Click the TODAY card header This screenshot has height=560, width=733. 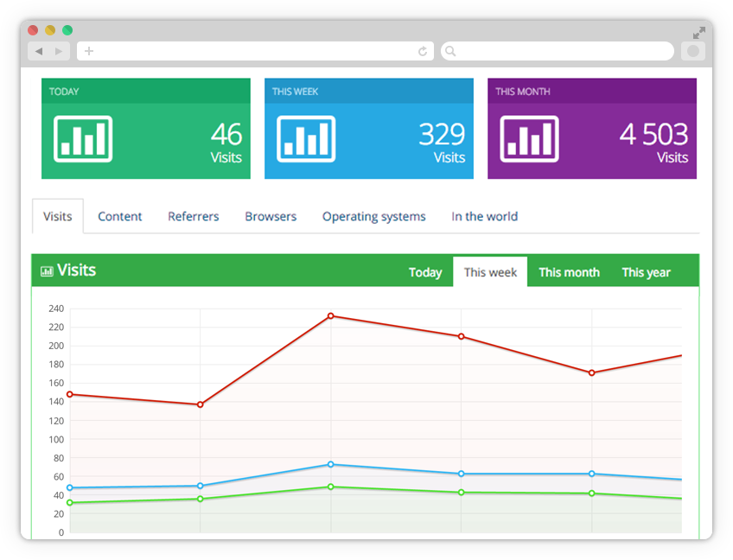pos(146,91)
